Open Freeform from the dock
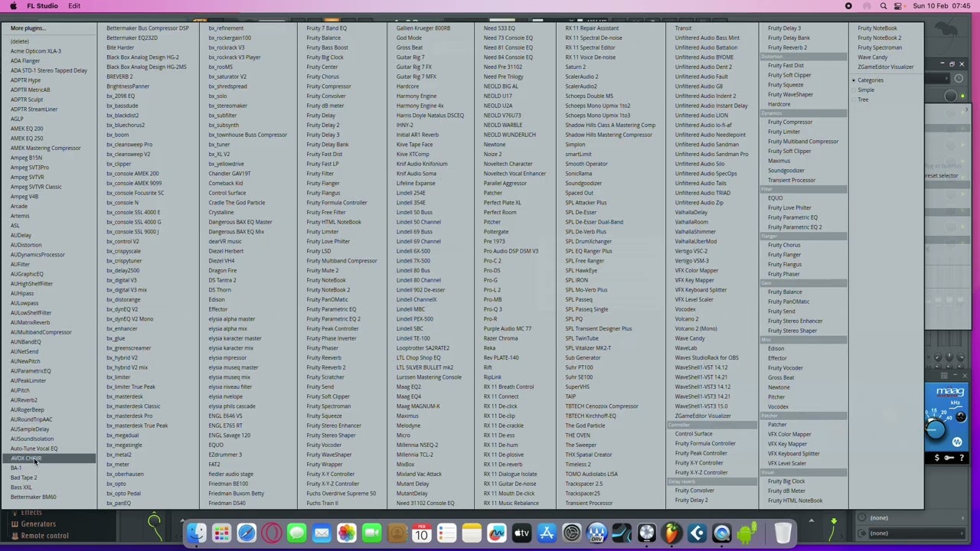 (x=497, y=533)
